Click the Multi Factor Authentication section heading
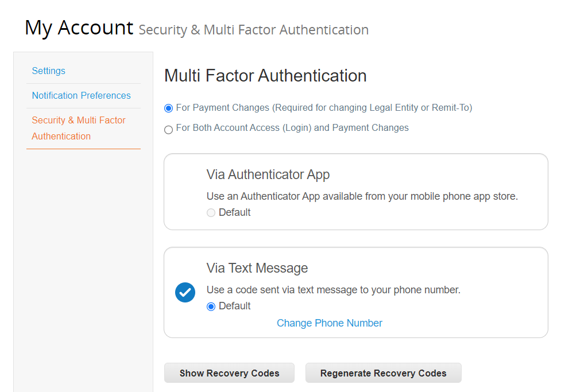Screen dimensions: 561x392 pyautogui.click(x=265, y=76)
